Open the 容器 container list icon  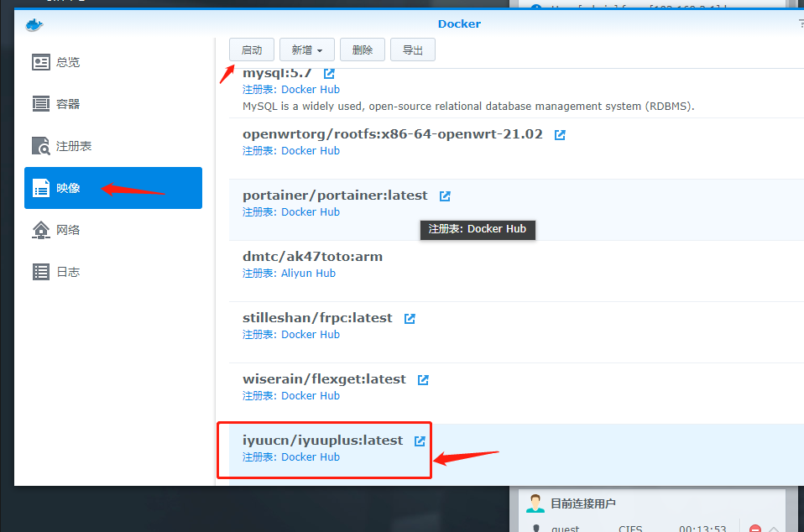click(41, 104)
